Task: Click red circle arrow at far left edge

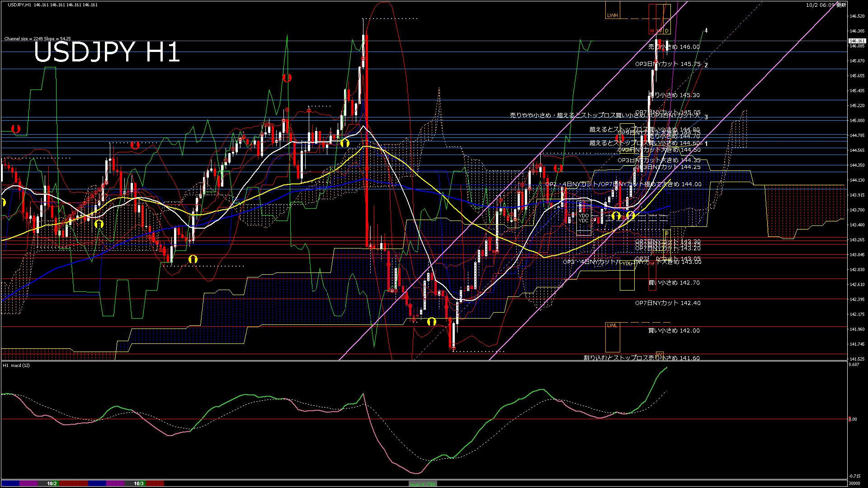Action: click(16, 129)
